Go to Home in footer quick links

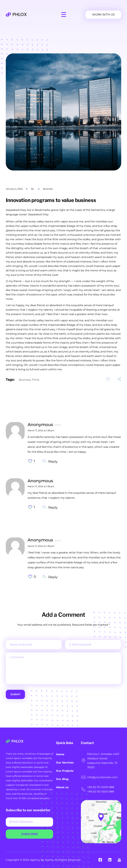(x=60, y=754)
